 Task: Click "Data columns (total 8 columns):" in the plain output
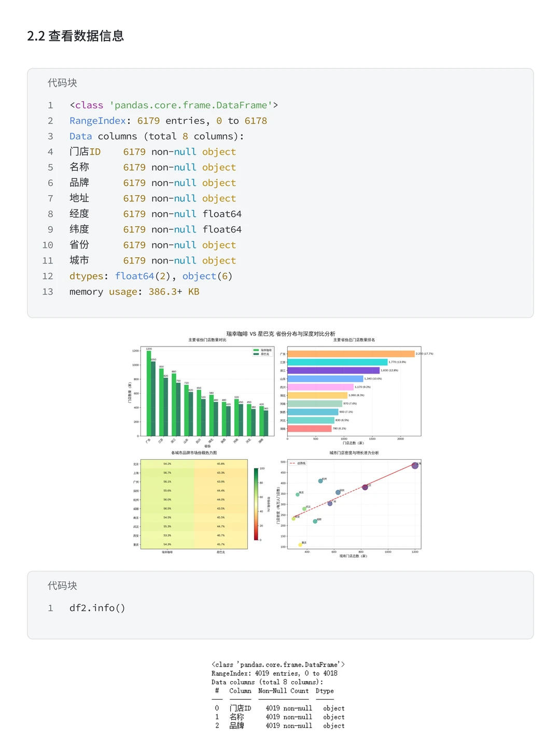(x=267, y=682)
